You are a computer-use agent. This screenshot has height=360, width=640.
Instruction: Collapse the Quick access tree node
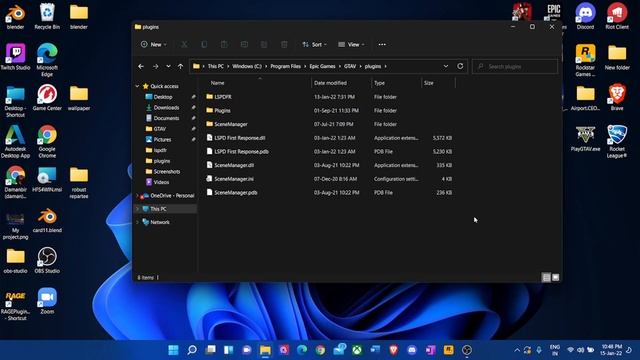pos(138,86)
